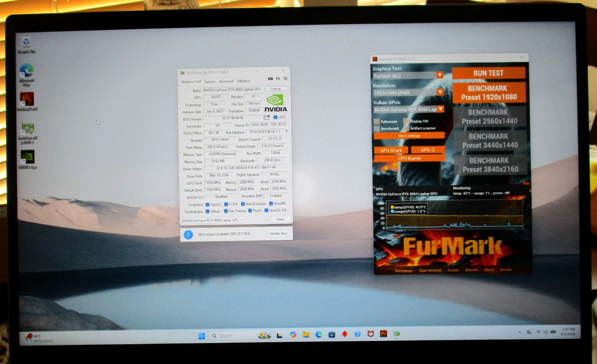Switch to the Advanced tab

click(226, 81)
